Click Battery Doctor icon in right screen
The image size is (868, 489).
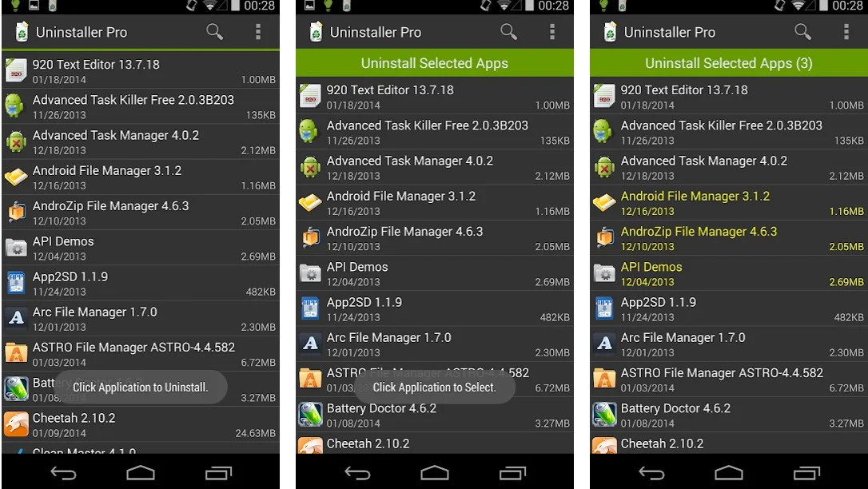[604, 415]
